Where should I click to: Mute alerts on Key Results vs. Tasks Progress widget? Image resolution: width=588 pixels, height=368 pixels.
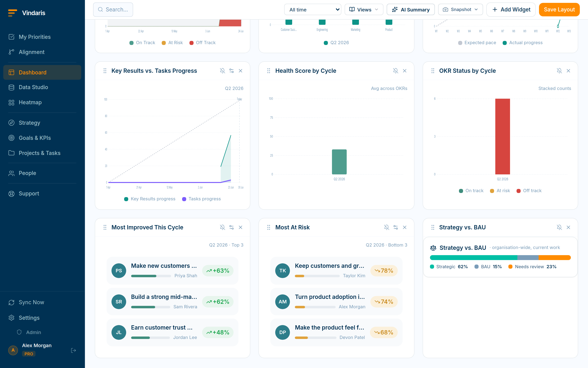click(x=222, y=71)
